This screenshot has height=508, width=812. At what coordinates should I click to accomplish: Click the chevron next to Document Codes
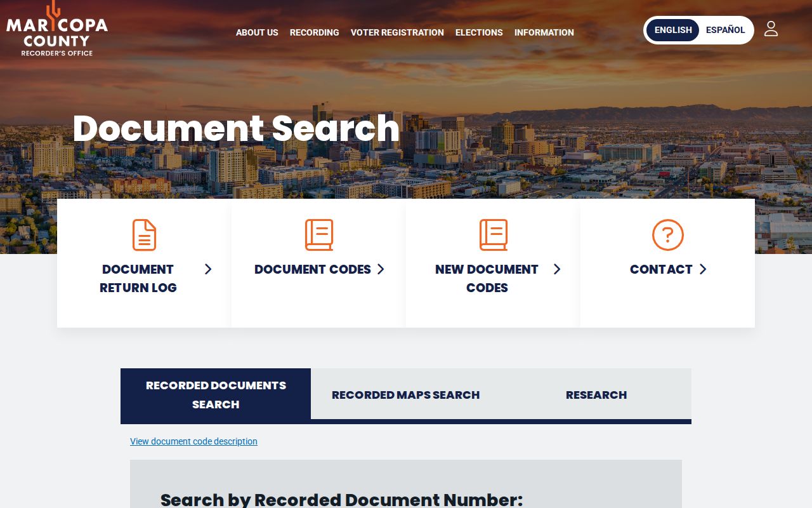click(381, 269)
